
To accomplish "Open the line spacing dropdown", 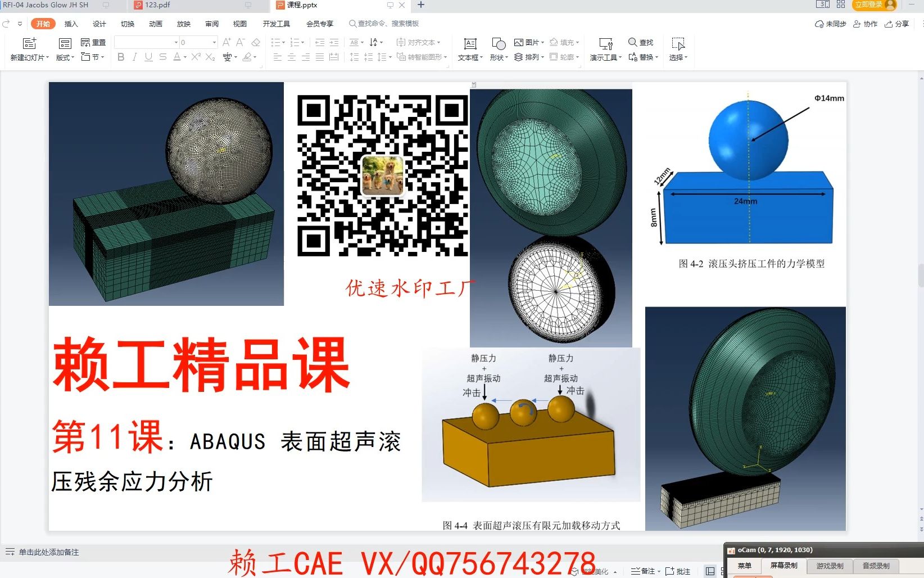I will pyautogui.click(x=384, y=57).
